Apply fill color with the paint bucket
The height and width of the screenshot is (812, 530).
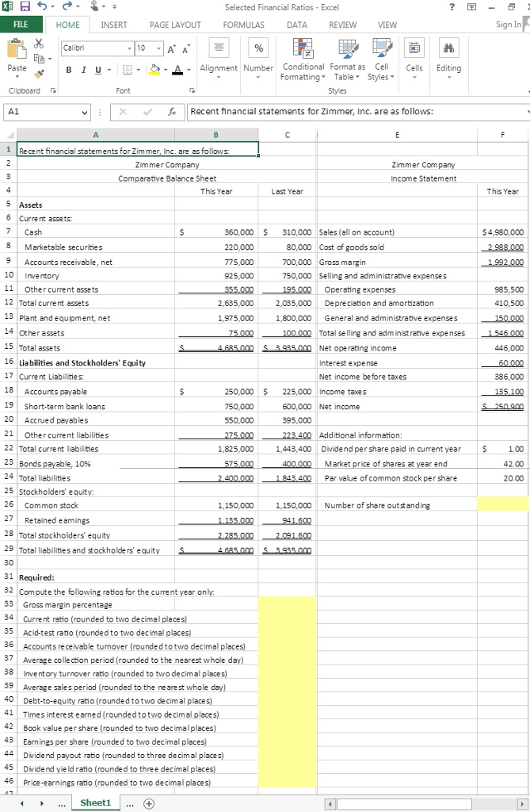pyautogui.click(x=154, y=70)
